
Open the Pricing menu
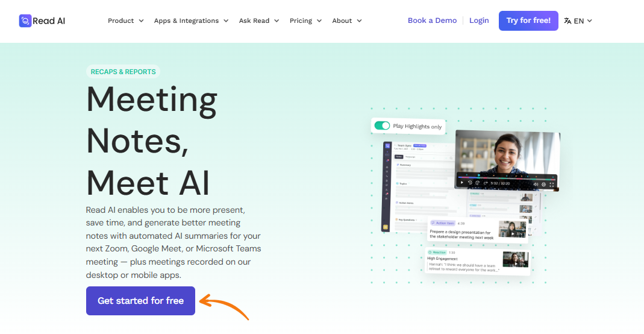[301, 20]
